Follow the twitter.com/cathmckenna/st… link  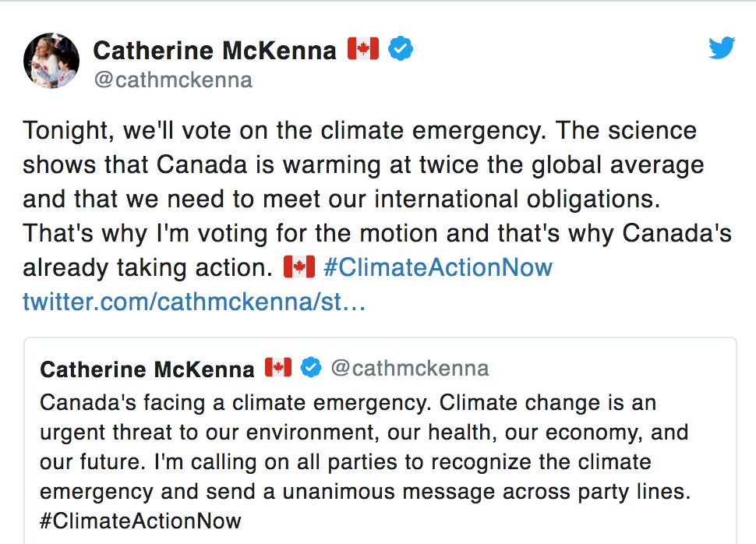[x=194, y=302]
